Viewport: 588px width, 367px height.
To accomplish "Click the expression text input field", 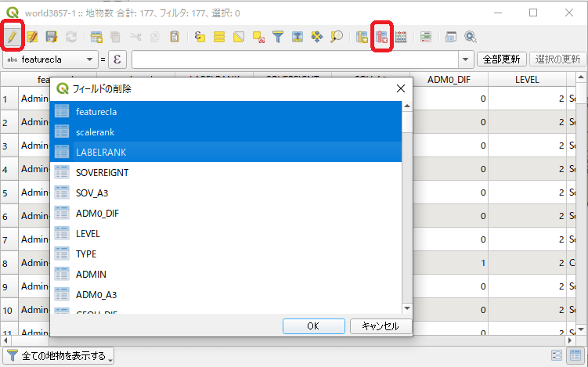I will [x=295, y=59].
